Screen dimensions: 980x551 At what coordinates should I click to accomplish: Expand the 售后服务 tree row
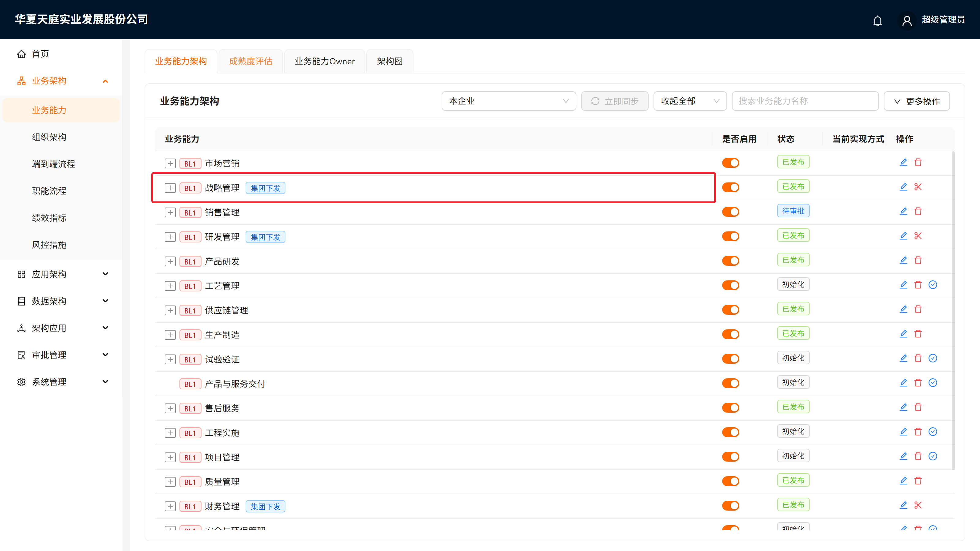pyautogui.click(x=170, y=408)
